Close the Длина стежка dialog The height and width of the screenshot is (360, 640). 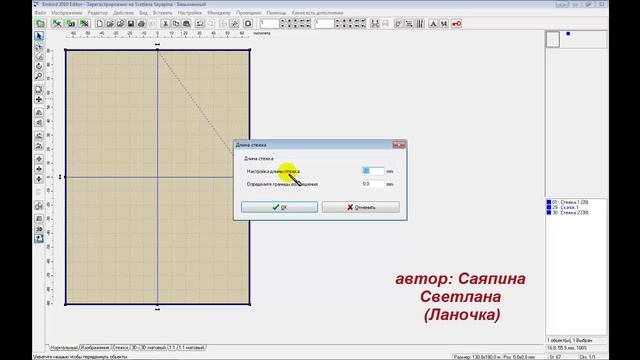point(399,145)
